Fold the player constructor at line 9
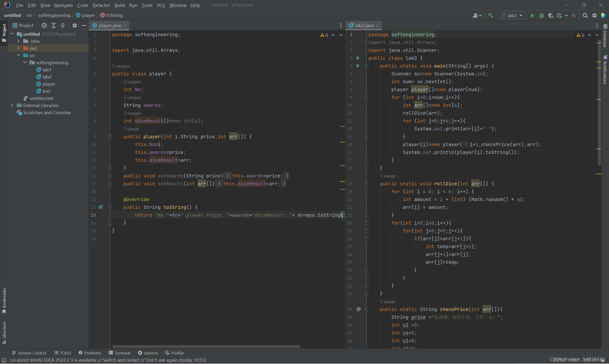The width and height of the screenshot is (609, 364). click(110, 137)
